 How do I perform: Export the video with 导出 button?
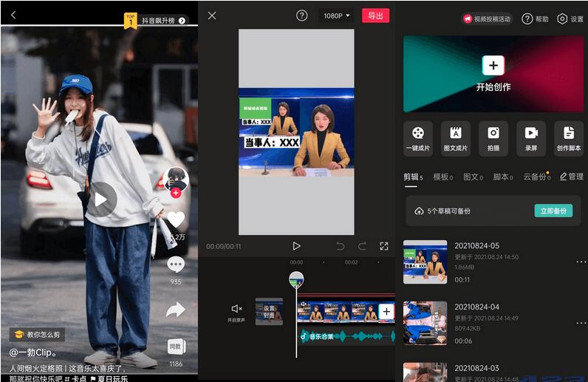pyautogui.click(x=375, y=16)
